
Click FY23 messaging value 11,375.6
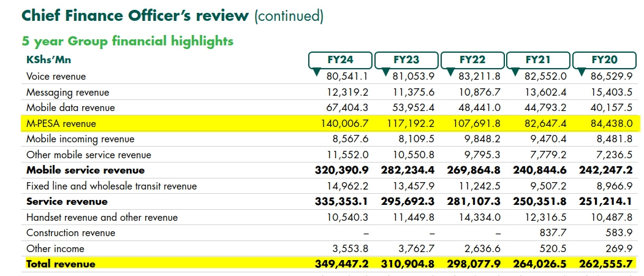(x=414, y=93)
